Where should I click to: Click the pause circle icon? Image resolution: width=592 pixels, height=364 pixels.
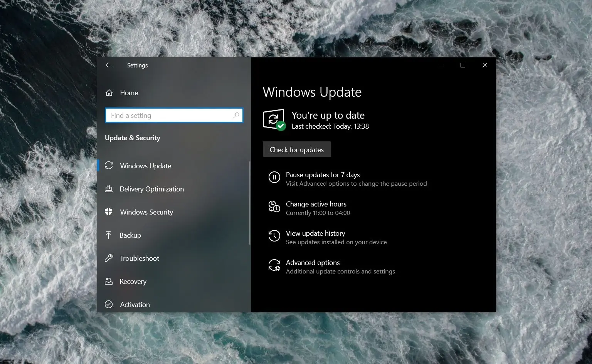274,177
